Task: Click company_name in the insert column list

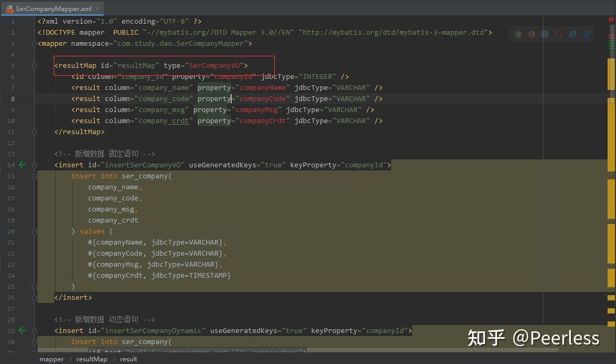Action: coord(113,187)
